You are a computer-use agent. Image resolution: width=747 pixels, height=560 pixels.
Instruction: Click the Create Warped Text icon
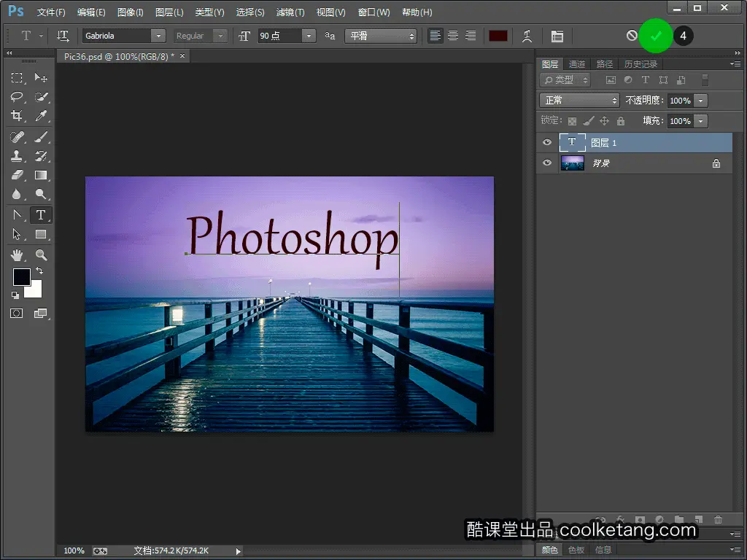527,36
